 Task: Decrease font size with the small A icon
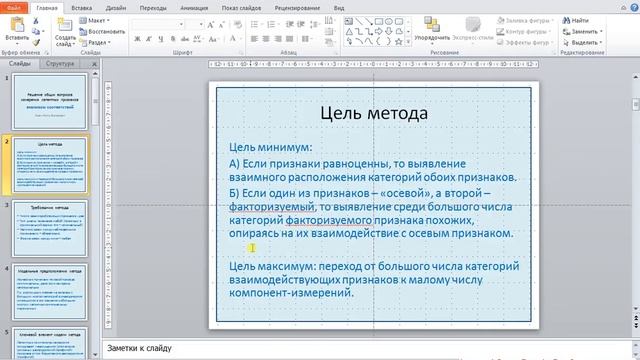(x=221, y=25)
